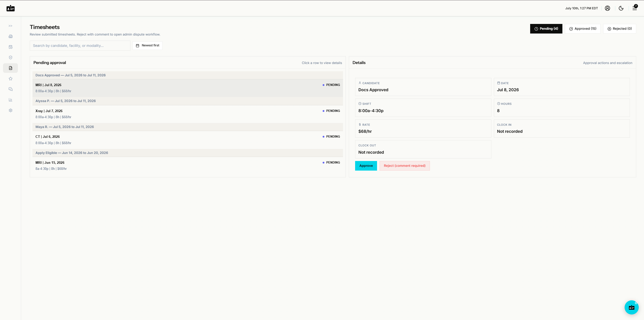Screen dimensions: 644x320
Task: Click the Maya R. week group header
Action: click(188, 127)
